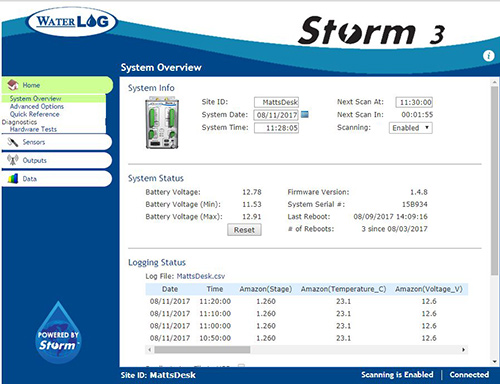Open the Sensors menu section

click(57, 142)
